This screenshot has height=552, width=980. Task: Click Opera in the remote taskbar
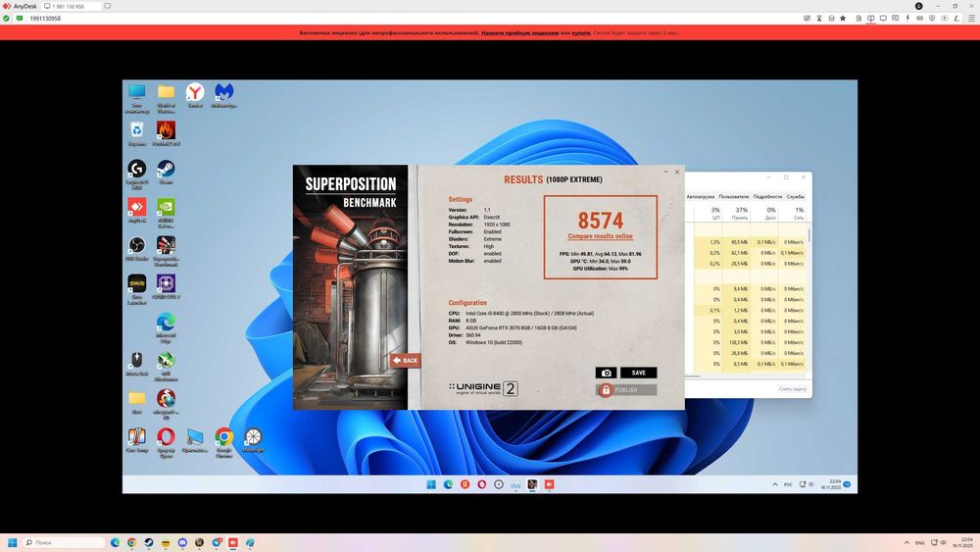tap(481, 484)
